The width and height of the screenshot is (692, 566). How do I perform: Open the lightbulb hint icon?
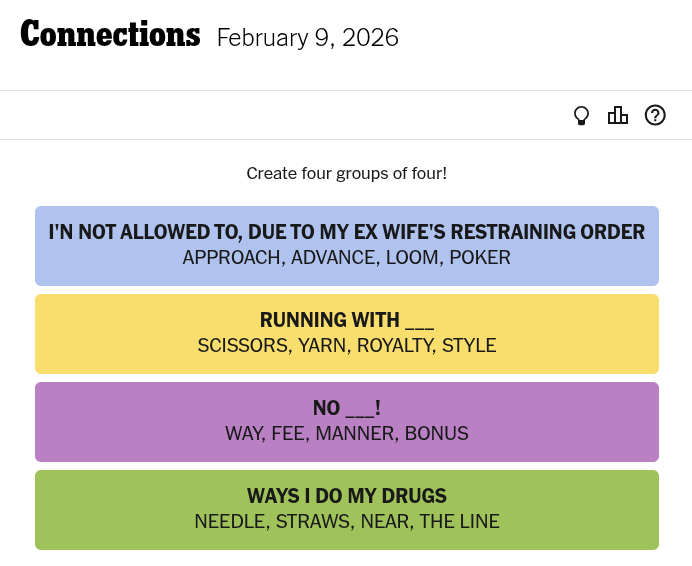pyautogui.click(x=581, y=116)
